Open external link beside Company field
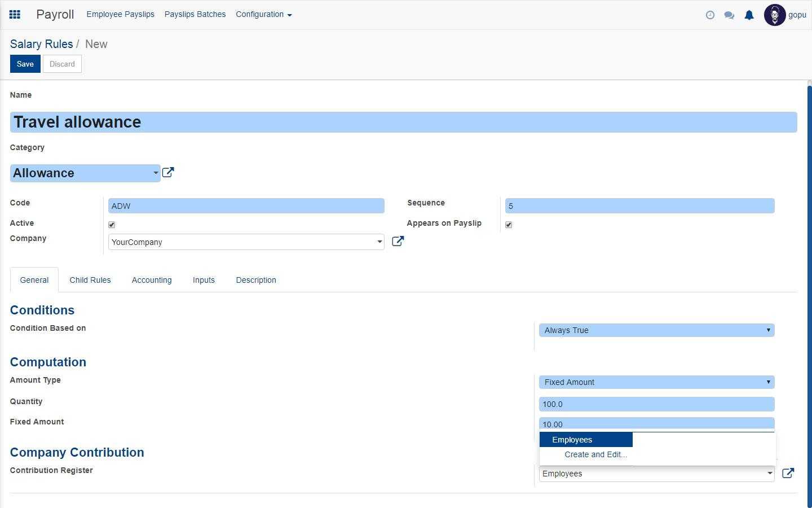Image resolution: width=812 pixels, height=508 pixels. point(398,242)
